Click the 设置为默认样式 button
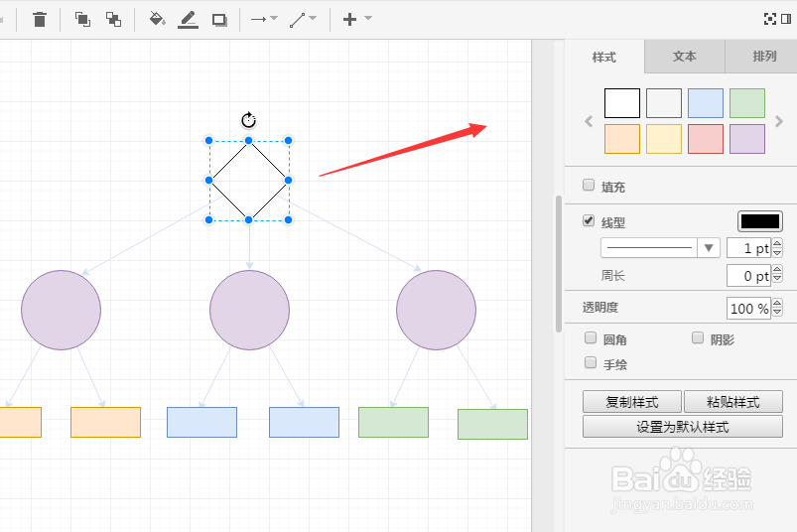Screen dimensions: 797x532 683,427
